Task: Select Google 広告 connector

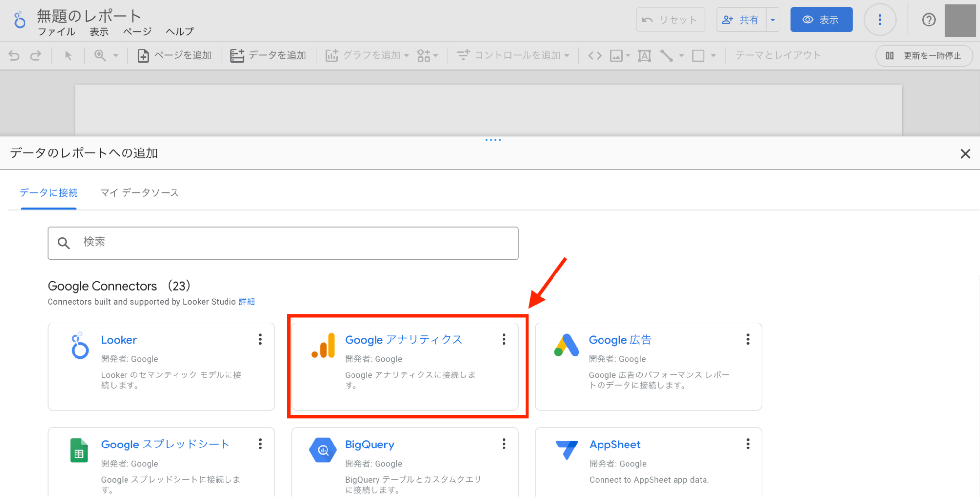Action: tap(648, 367)
